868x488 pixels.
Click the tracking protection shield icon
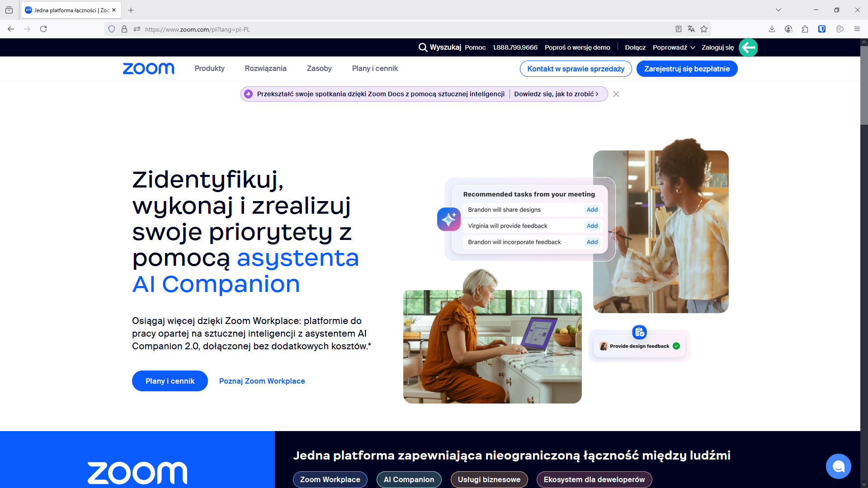click(112, 29)
